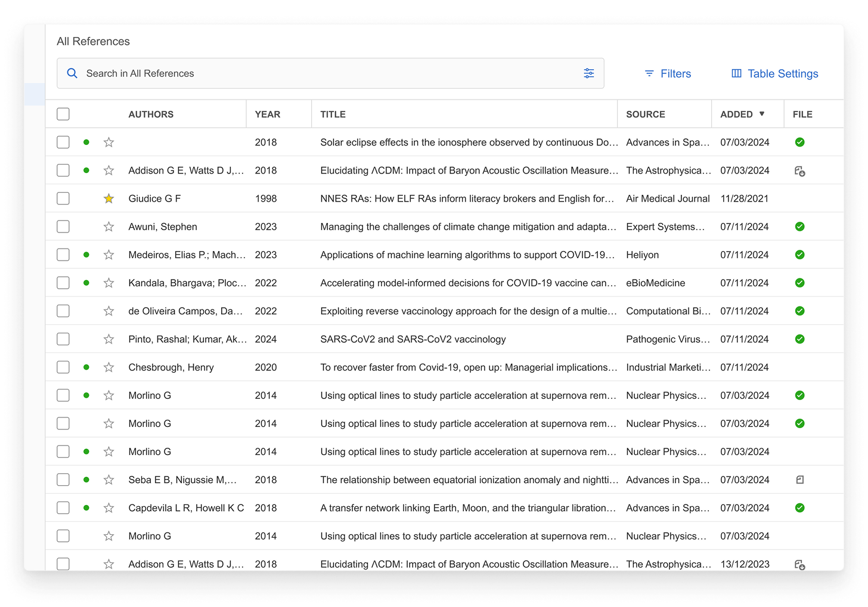Click the "Heliyon" source cell
The height and width of the screenshot is (607, 868).
pos(643,255)
